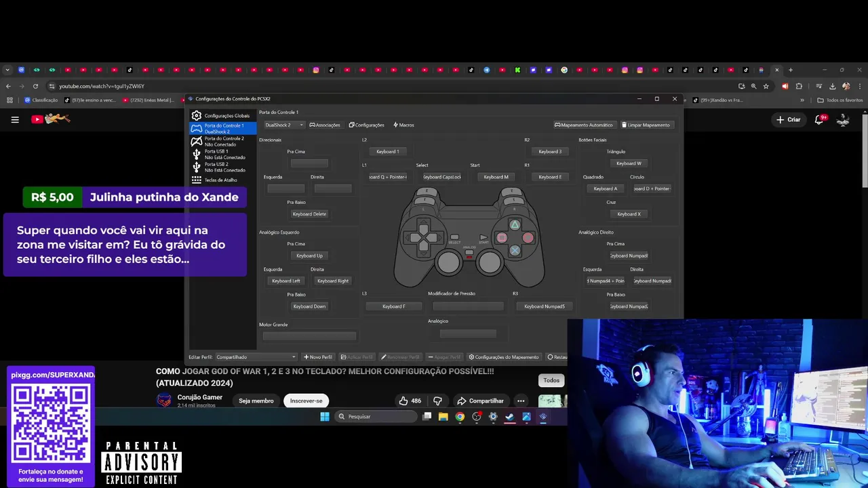Click the Keyboard Delete binding

(309, 214)
